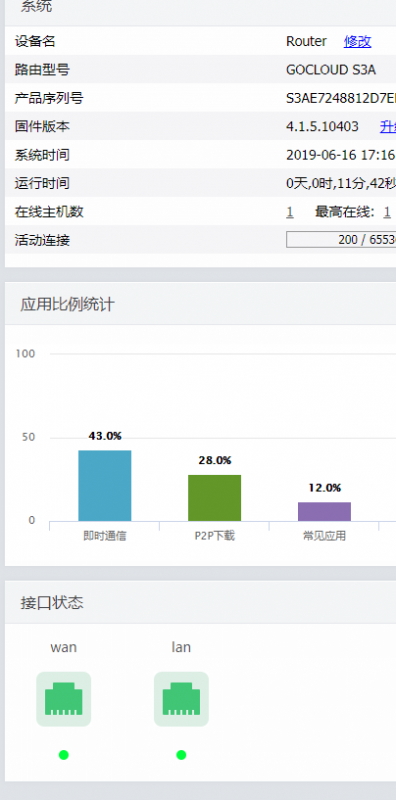Select the purple 常见应用 bar

[x=325, y=512]
